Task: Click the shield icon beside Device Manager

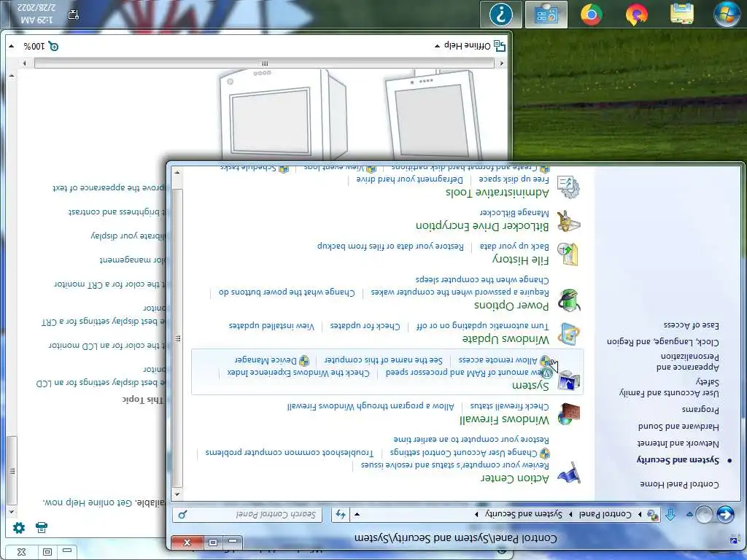Action: tap(304, 360)
